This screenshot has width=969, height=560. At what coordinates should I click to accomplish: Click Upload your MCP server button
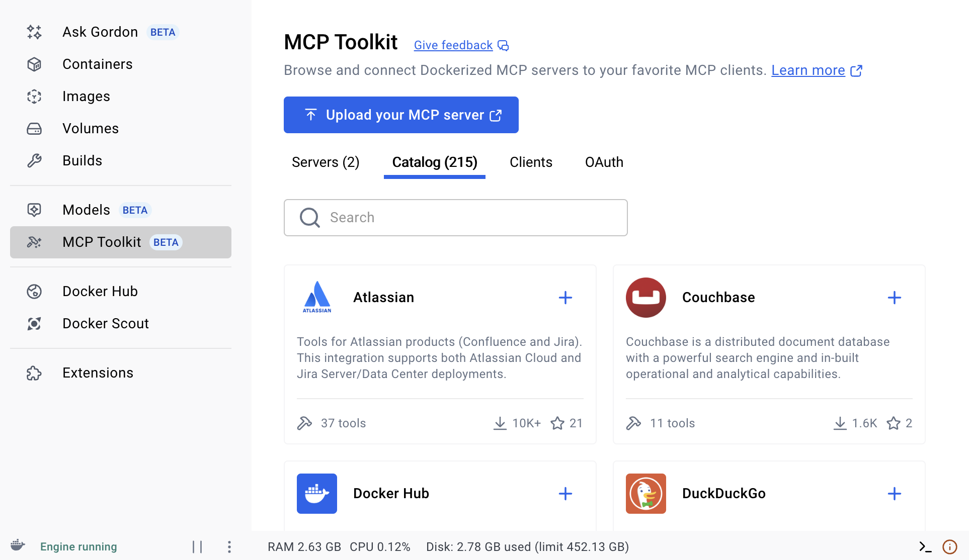tap(401, 115)
